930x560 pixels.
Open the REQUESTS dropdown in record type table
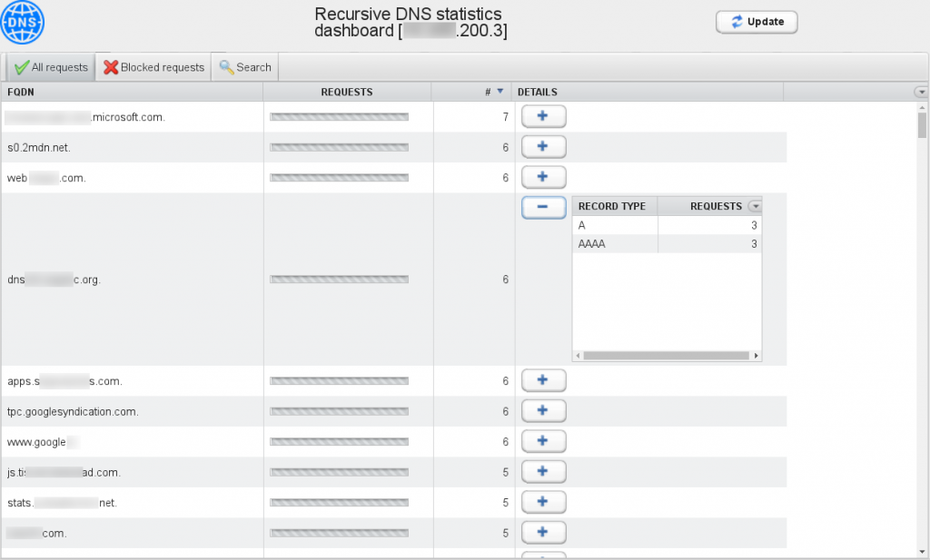tap(756, 206)
